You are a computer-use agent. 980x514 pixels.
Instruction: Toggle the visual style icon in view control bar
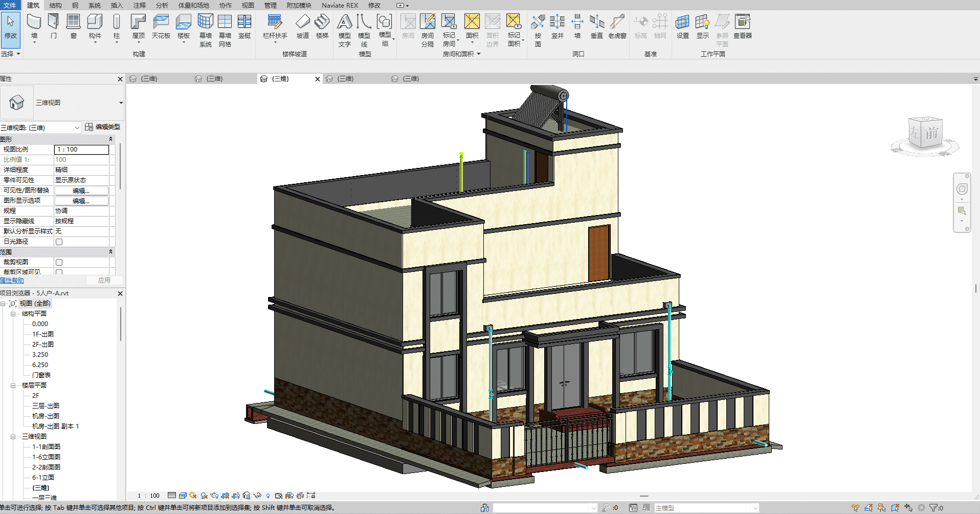(x=183, y=496)
